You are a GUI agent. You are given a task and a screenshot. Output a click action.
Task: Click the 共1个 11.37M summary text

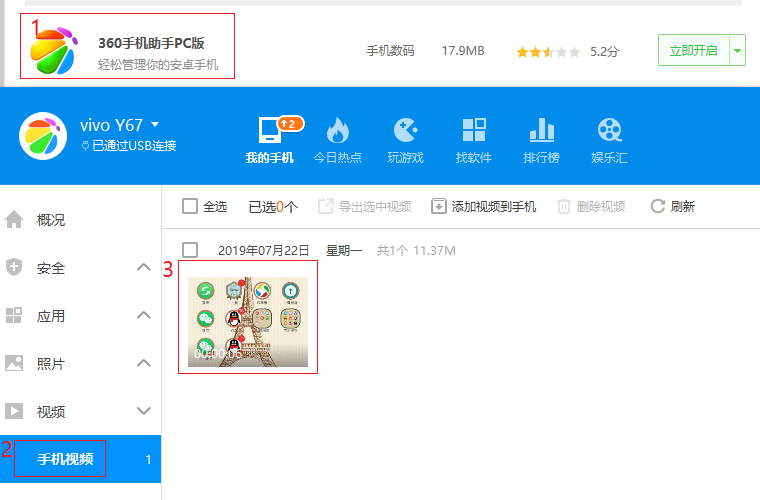(416, 250)
